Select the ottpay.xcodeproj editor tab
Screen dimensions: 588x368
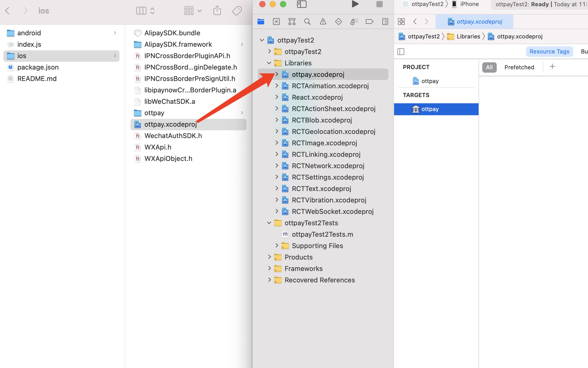474,22
